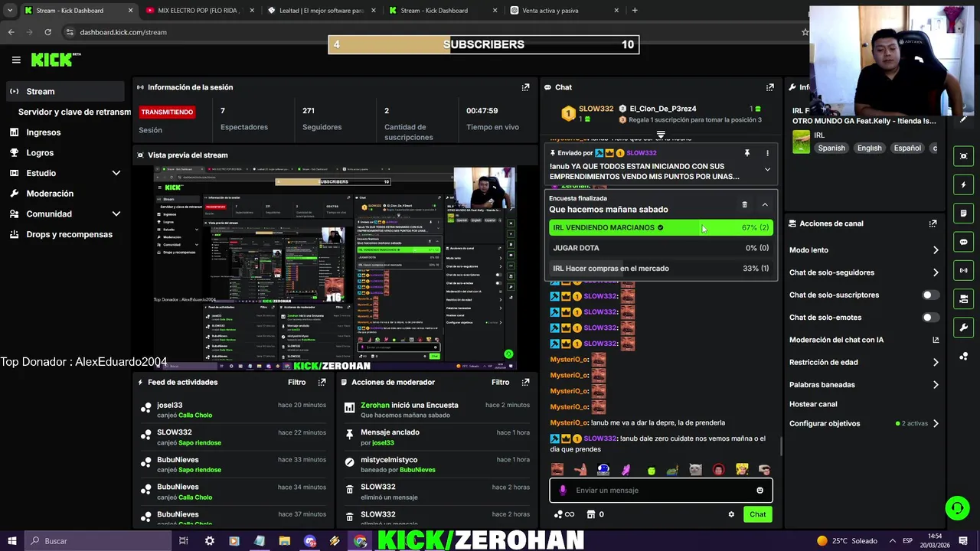Toggle Chat de solo-emotes switch
Viewport: 980px width, 551px height.
(930, 318)
